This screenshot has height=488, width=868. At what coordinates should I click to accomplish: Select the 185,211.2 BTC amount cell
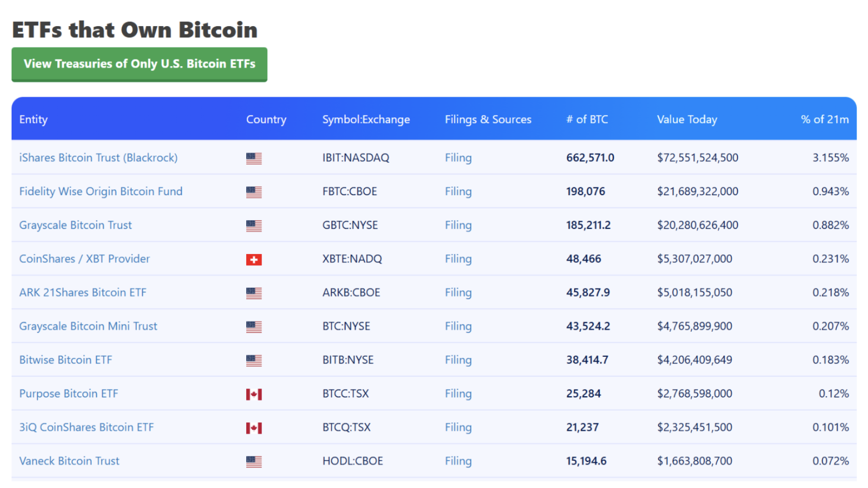[x=588, y=225]
